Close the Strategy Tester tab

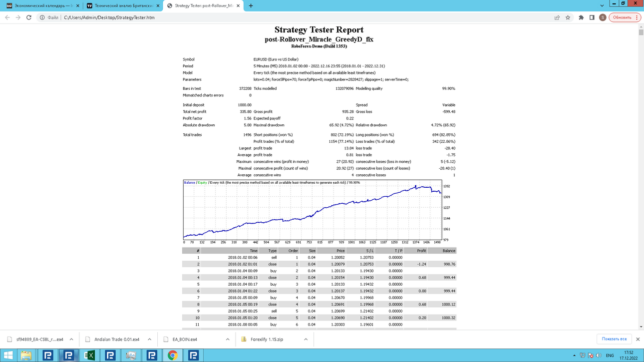point(239,5)
